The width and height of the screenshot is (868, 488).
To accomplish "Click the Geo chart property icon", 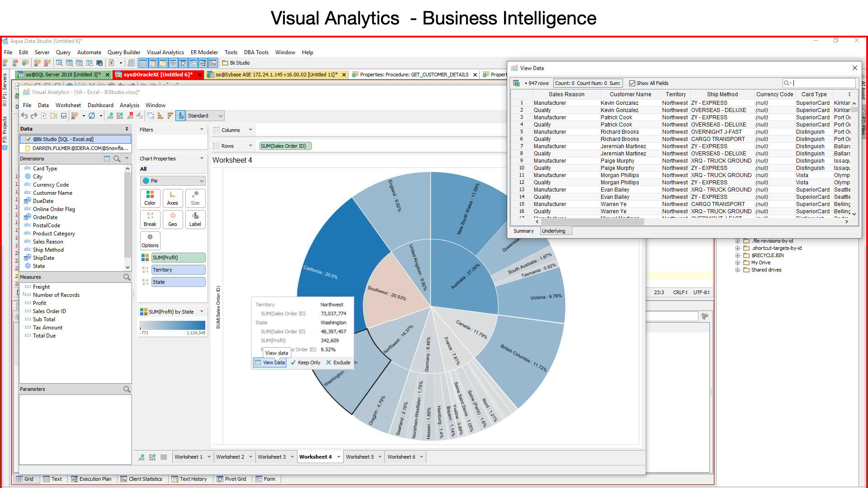I will pos(173,219).
